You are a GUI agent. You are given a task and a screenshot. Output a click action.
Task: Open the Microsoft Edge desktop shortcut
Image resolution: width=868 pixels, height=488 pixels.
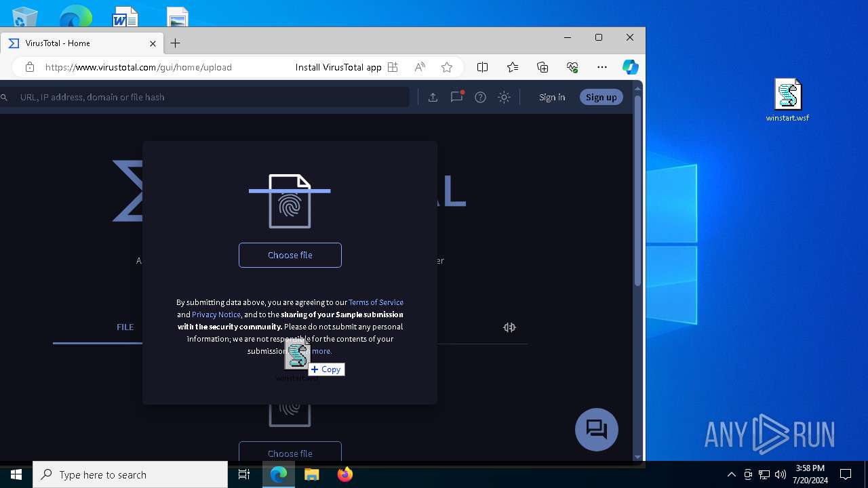point(75,16)
